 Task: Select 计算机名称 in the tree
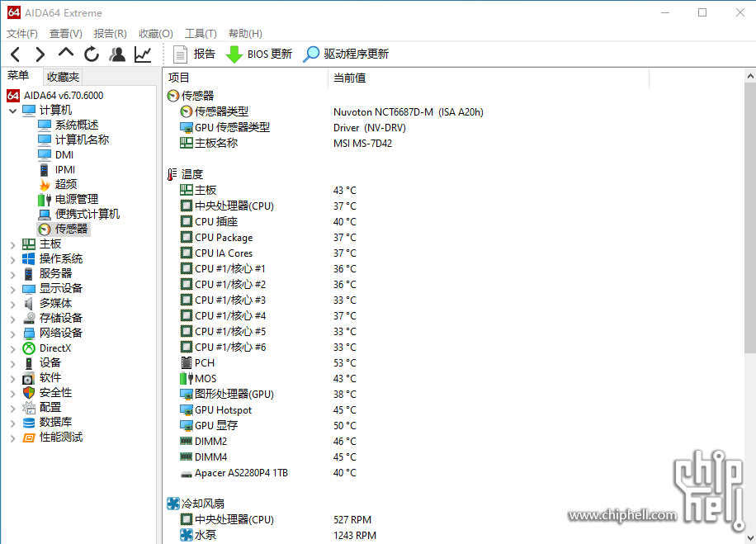73,140
